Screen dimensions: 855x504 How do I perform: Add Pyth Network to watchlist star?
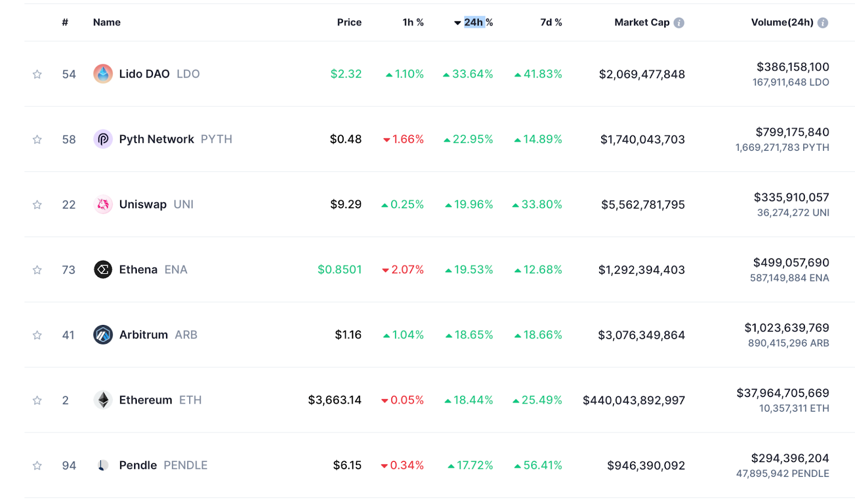pyautogui.click(x=37, y=139)
